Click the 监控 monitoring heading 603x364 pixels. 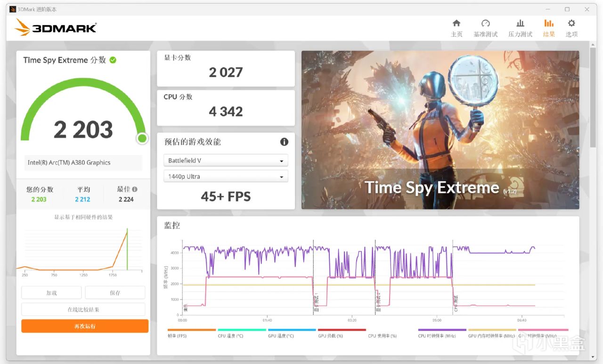pos(172,226)
